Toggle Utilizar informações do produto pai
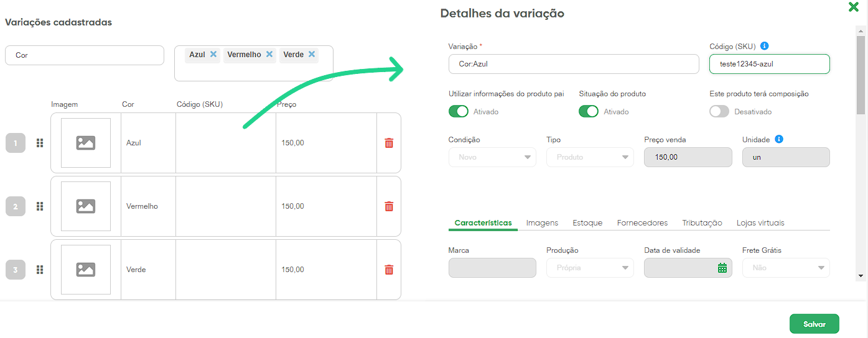This screenshot has width=868, height=338. click(x=459, y=111)
